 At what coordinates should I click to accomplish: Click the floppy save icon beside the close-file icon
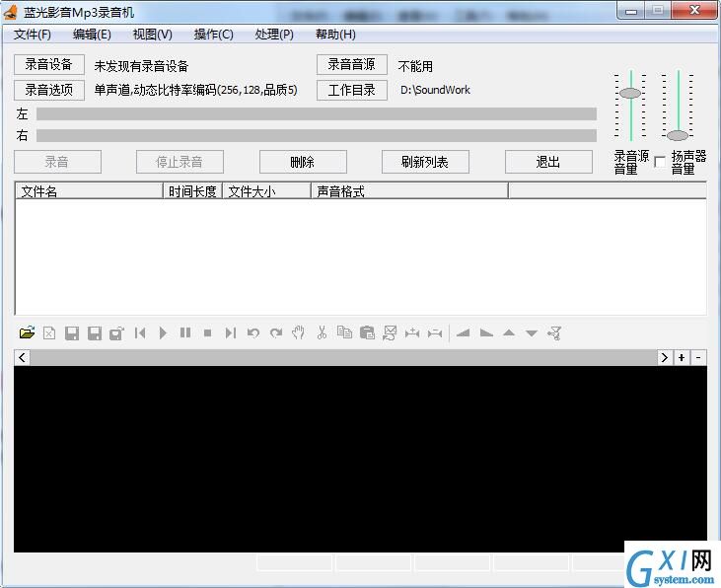click(72, 333)
